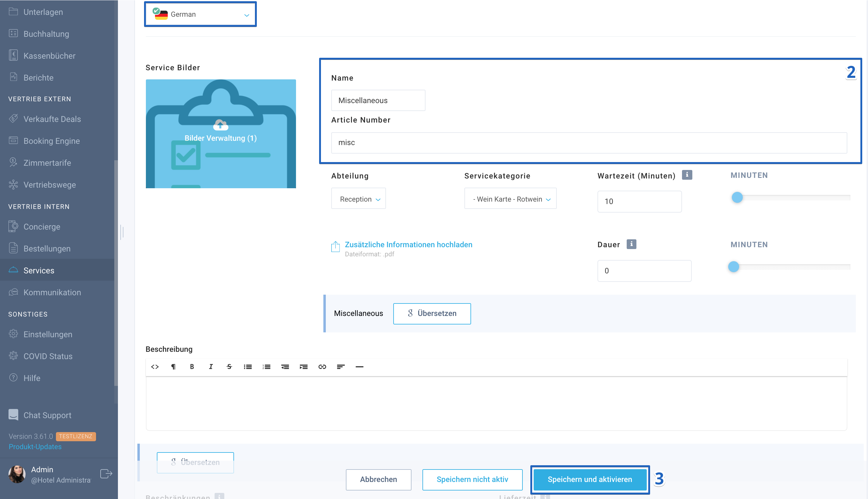Click the logout icon beside Admin
This screenshot has height=499, width=868.
click(x=106, y=474)
